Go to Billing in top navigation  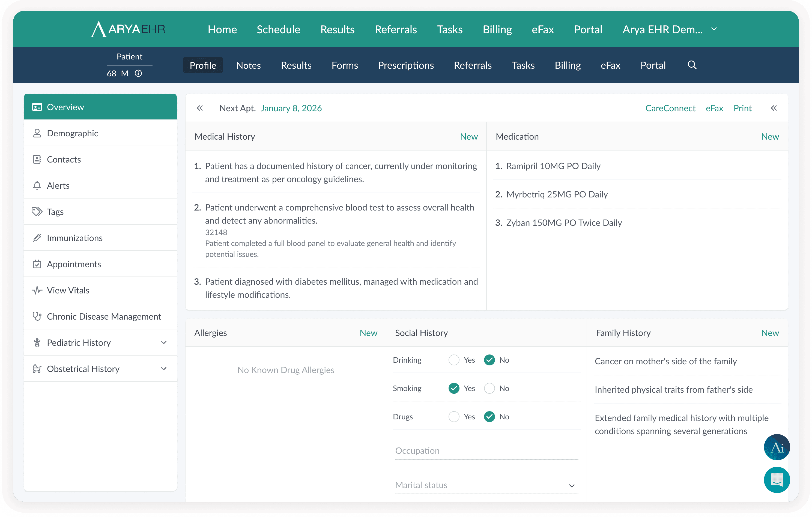(x=497, y=29)
